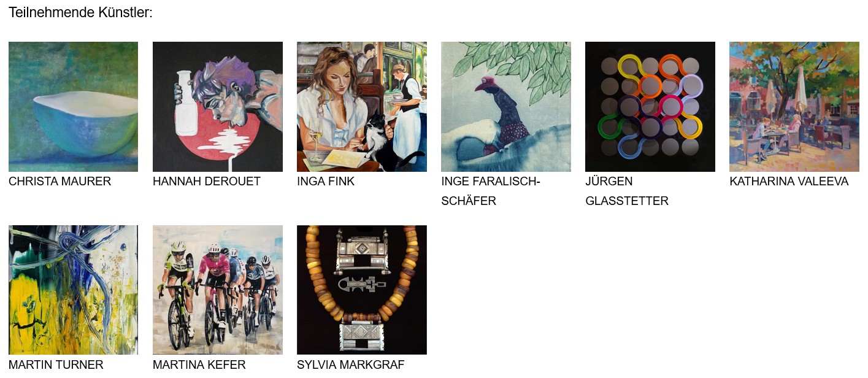Select the INGA FINK artist name
Screen dimensions: 868x378
[x=326, y=182]
